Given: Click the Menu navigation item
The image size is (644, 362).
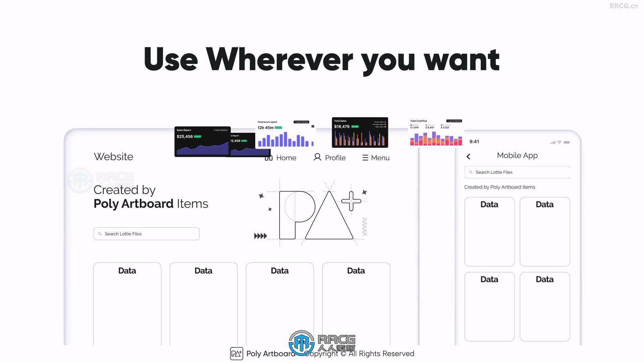Looking at the screenshot, I should point(375,158).
